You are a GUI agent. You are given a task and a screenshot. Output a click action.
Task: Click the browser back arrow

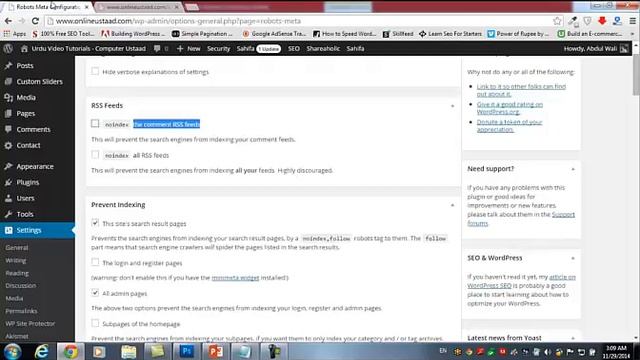coord(8,21)
